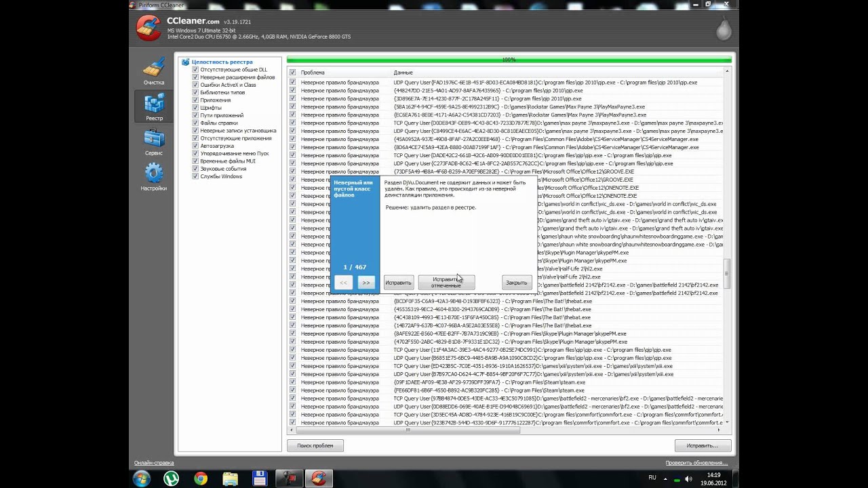This screenshot has height=488, width=868.
Task: Open uTorrent from the taskbar
Action: click(x=171, y=479)
